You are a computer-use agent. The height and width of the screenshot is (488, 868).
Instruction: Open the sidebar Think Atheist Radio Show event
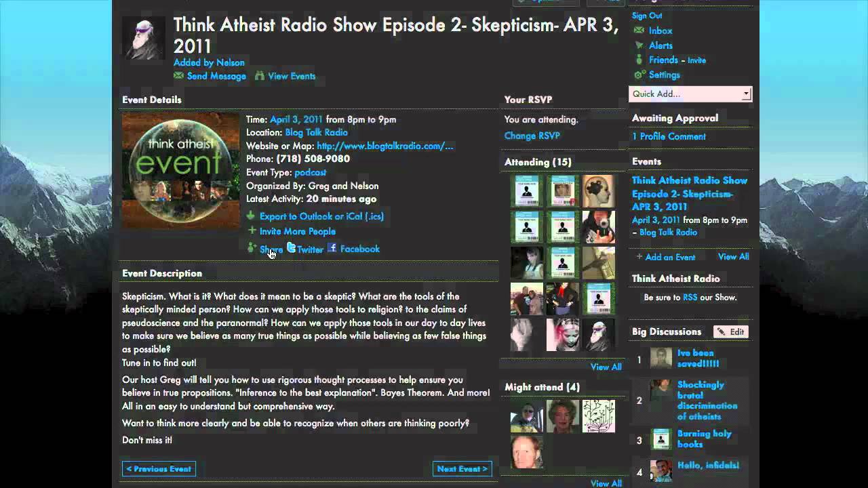pyautogui.click(x=690, y=194)
